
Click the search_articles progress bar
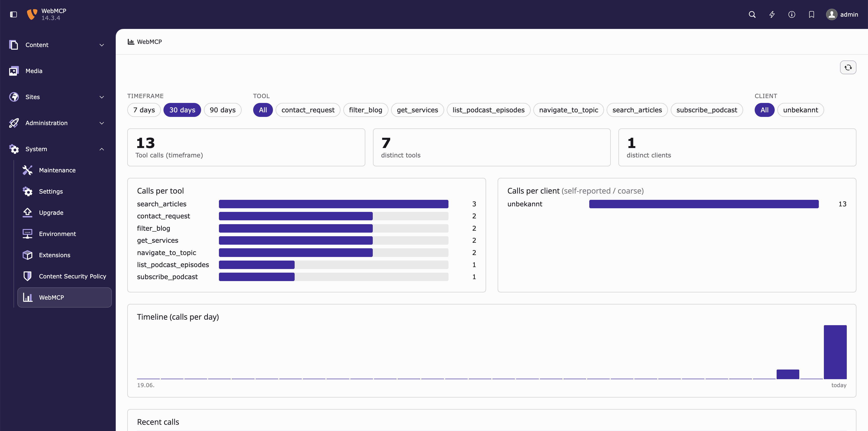(x=334, y=204)
